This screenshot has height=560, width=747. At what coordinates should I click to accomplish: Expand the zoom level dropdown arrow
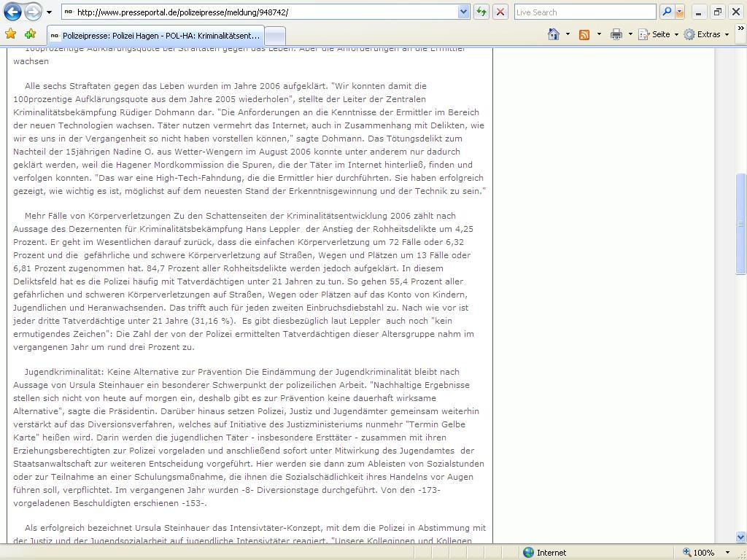(x=727, y=553)
